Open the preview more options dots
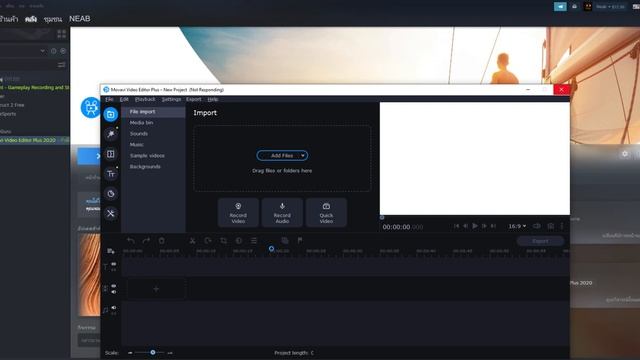 562,226
